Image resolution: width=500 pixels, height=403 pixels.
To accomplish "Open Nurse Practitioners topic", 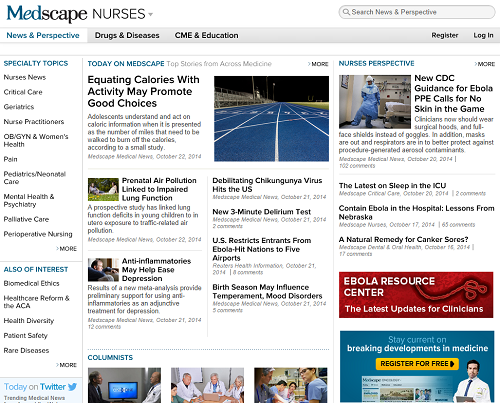I will 34,122.
